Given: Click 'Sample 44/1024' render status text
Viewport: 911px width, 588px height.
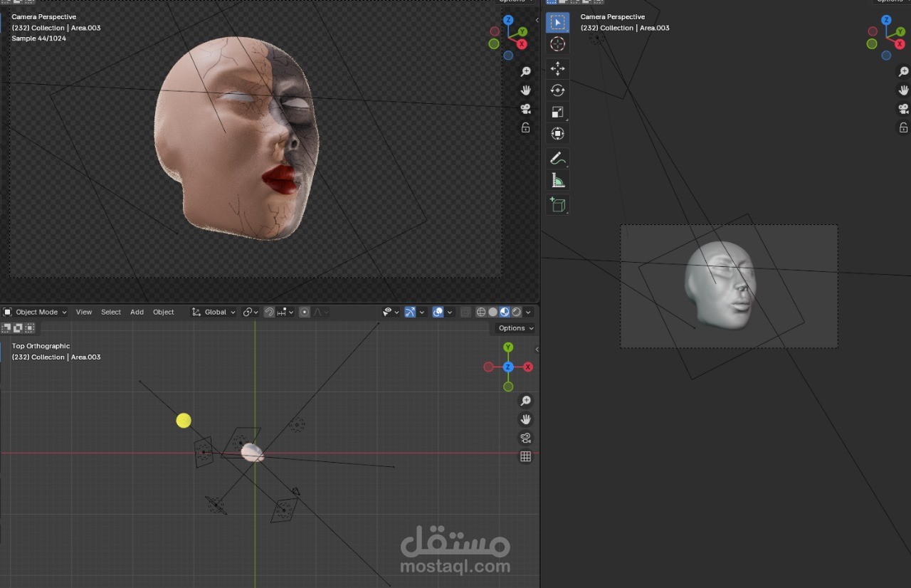Looking at the screenshot, I should (38, 38).
